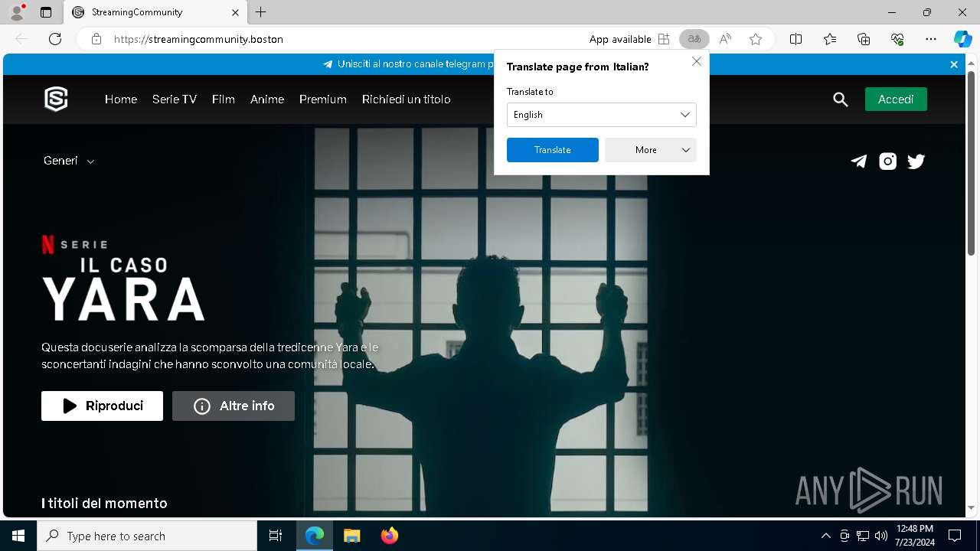The height and width of the screenshot is (551, 980).
Task: Dismiss the Telegram banner
Action: click(954, 64)
